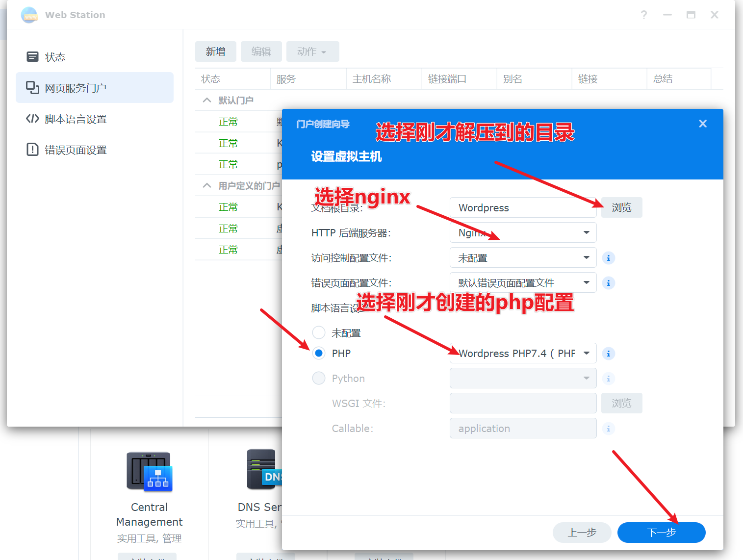Click the DNS Server package icon

[264, 469]
